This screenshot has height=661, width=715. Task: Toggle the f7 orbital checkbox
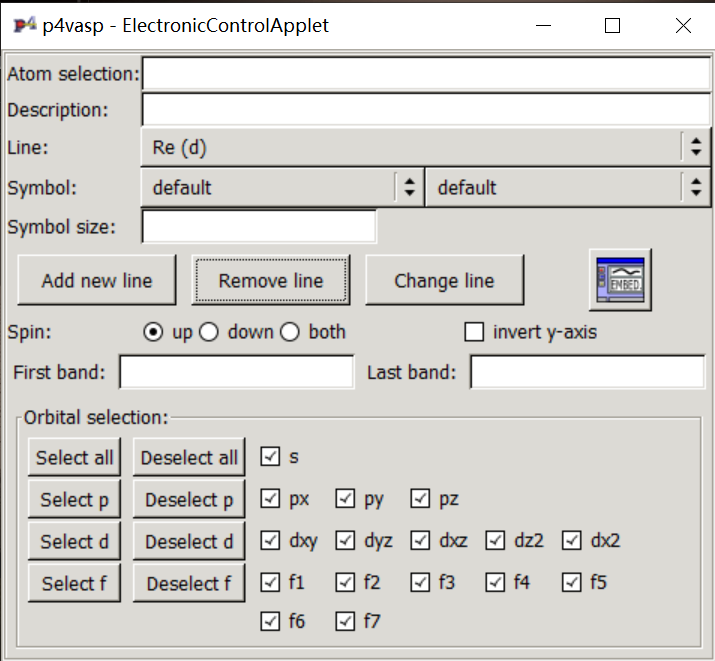[346, 621]
